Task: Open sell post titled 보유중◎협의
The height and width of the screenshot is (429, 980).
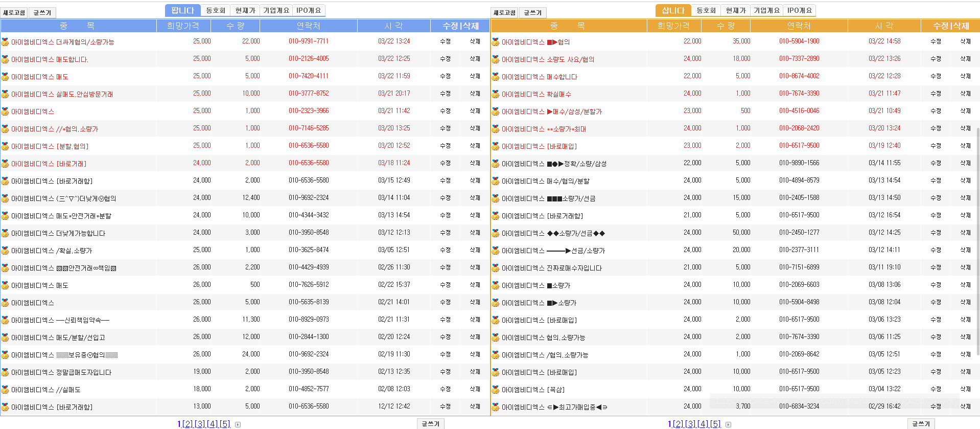Action: click(x=64, y=355)
